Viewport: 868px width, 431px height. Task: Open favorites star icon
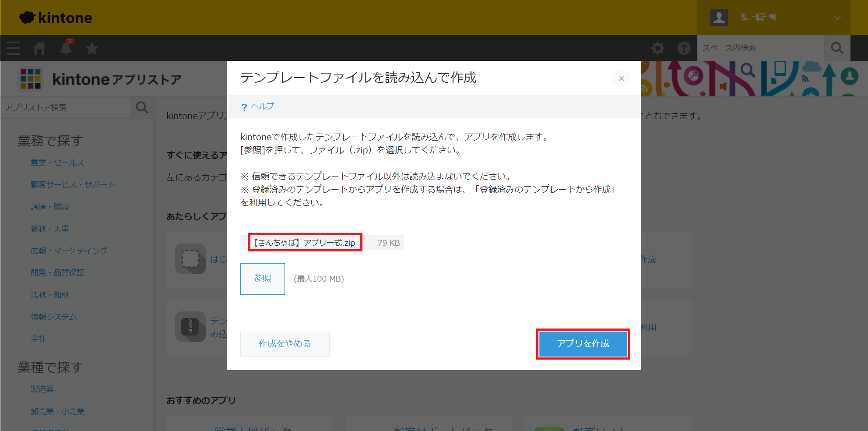[x=92, y=48]
